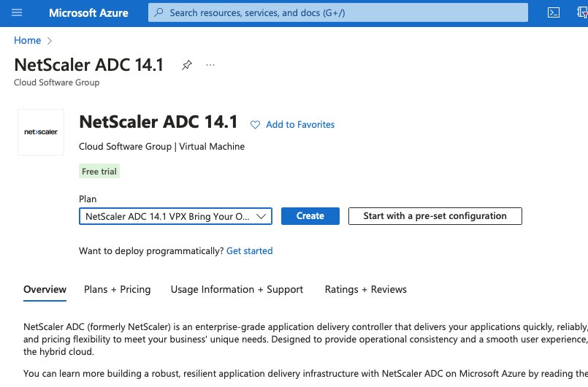The height and width of the screenshot is (387, 588).
Task: Open the Ratings + Reviews tab
Action: [366, 289]
